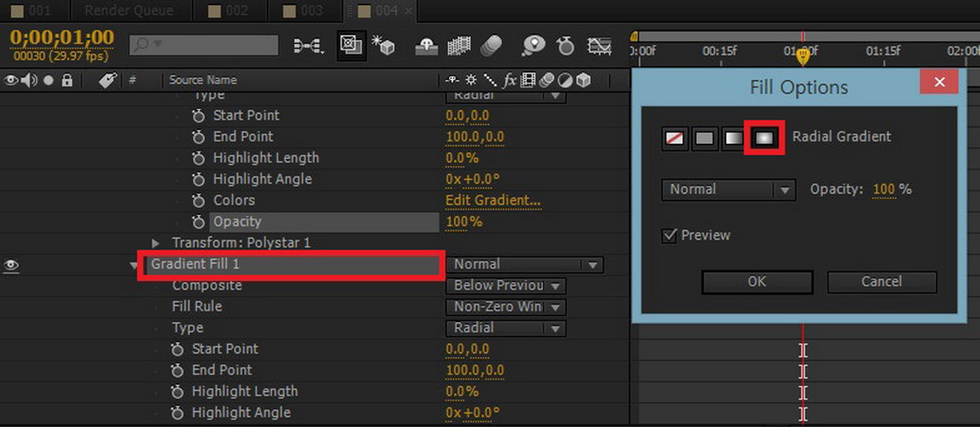Click the Video eye column header
Image resolution: width=980 pixels, height=427 pixels.
[11, 80]
